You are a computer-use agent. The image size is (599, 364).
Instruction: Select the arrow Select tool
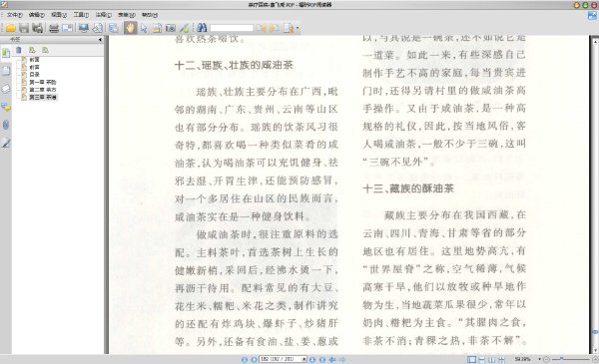coord(144,28)
